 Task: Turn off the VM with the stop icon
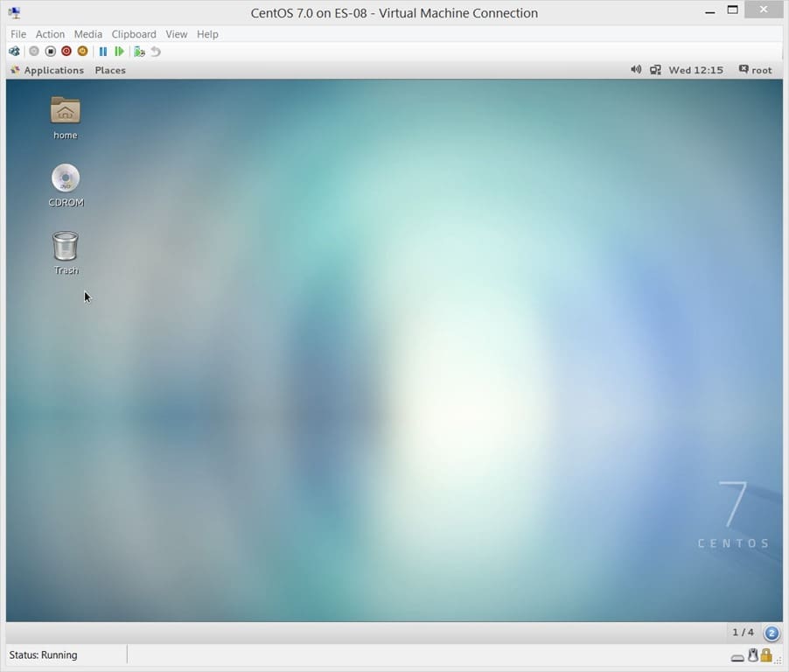[51, 52]
